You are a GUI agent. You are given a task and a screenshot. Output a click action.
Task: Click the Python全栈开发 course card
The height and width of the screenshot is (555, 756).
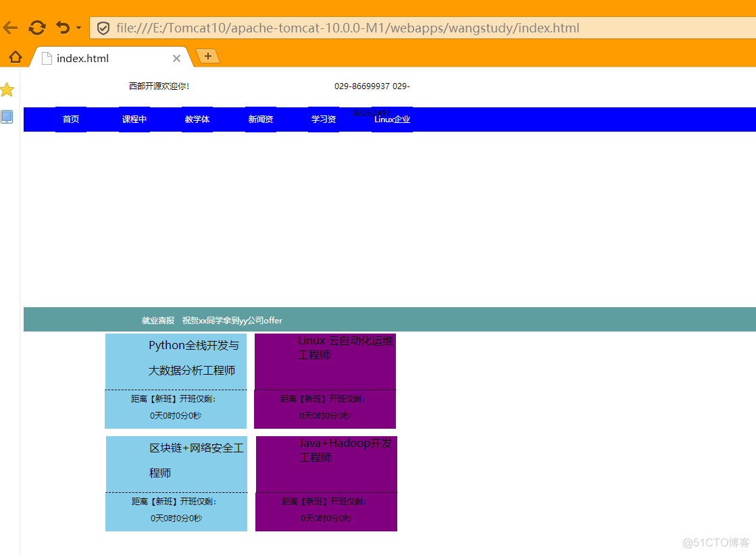click(x=176, y=381)
